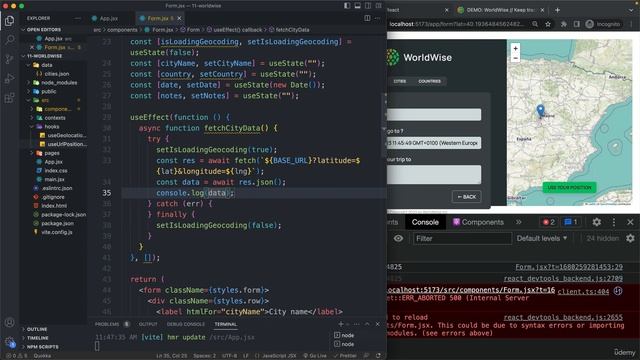Viewport: 640px width, 360px height.
Task: Toggle the live expression eye icon
Action: coord(398,238)
